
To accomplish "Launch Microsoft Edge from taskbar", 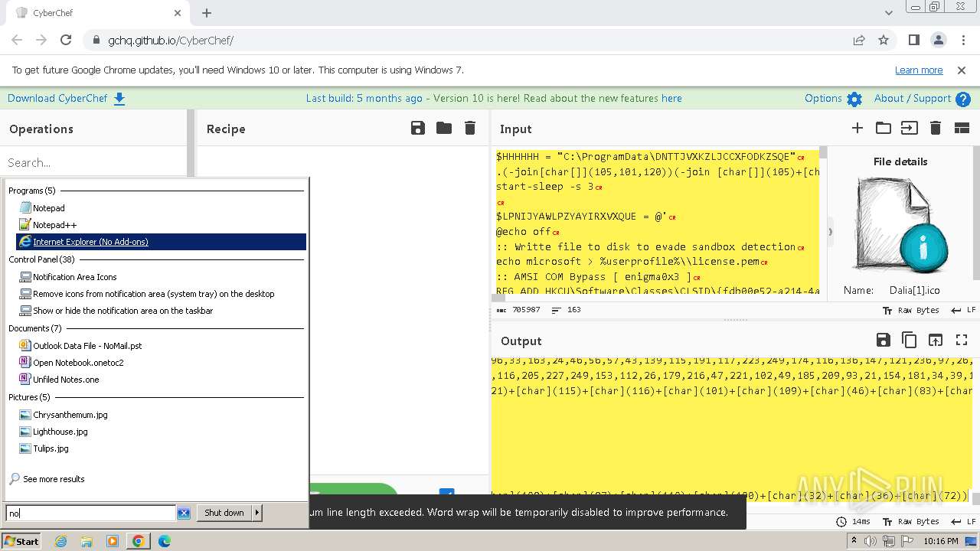I will pyautogui.click(x=165, y=541).
